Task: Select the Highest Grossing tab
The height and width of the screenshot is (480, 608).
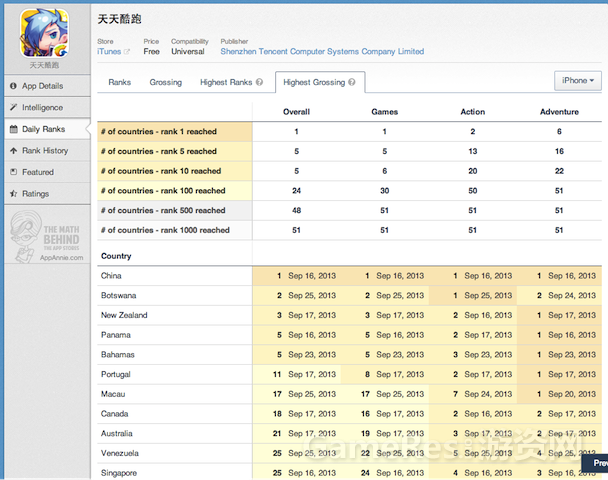Action: pos(320,82)
